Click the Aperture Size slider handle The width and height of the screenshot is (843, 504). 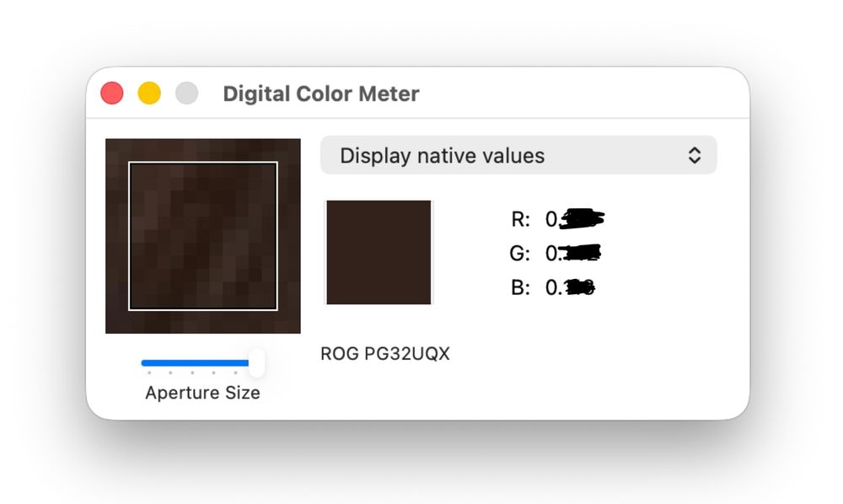(x=257, y=362)
